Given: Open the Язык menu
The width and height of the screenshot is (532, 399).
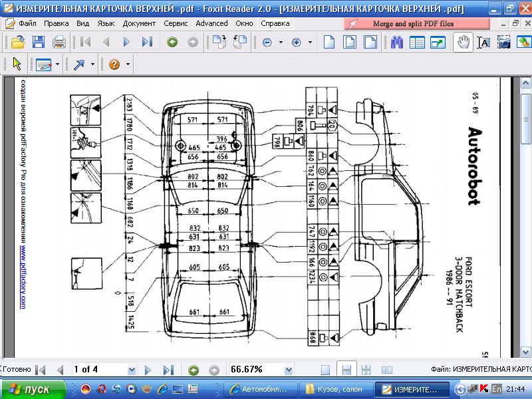Looking at the screenshot, I should click(106, 23).
